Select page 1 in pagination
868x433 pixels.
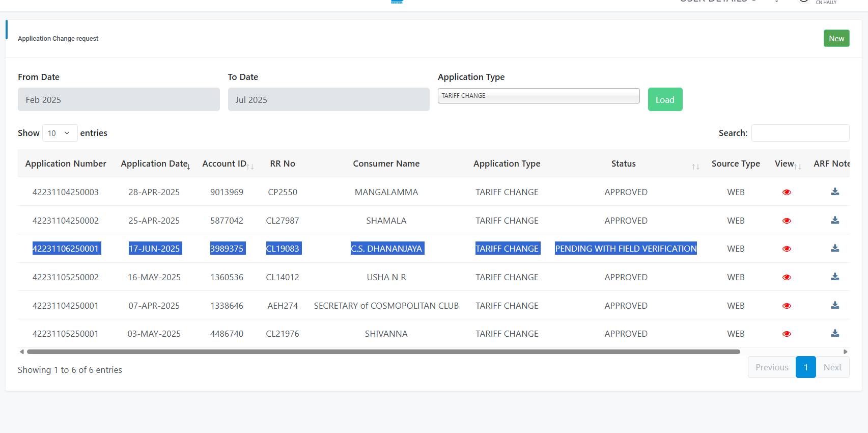pos(806,367)
